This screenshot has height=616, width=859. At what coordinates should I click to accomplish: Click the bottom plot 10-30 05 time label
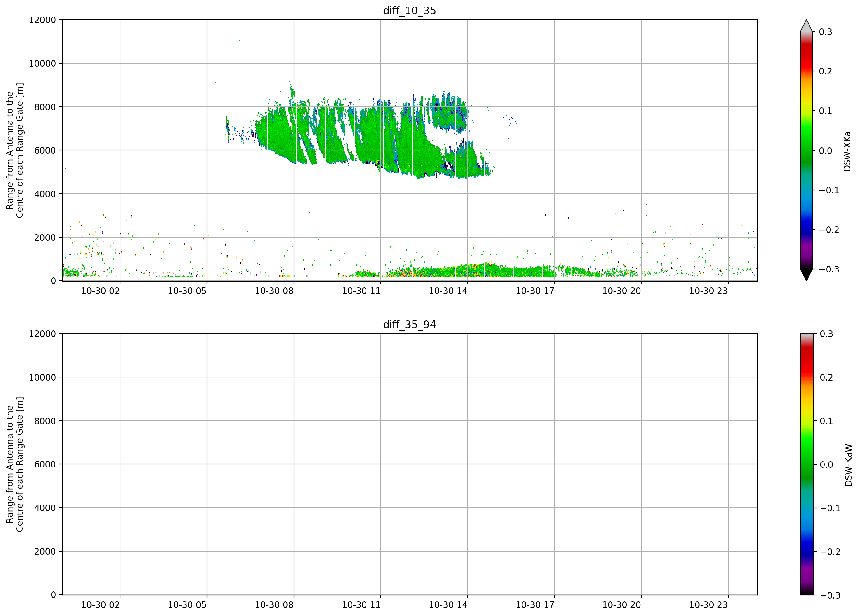pyautogui.click(x=187, y=605)
